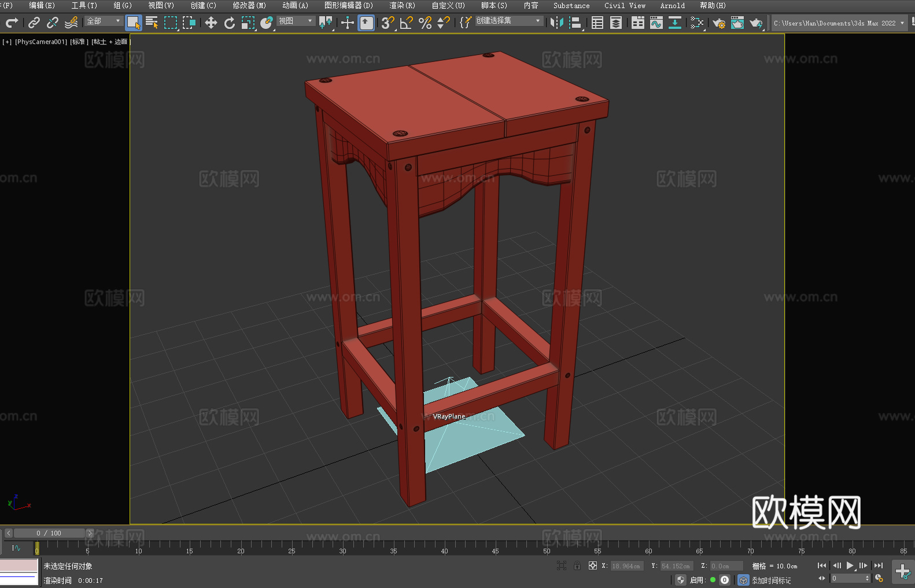Open selection filter dropdown 全部
915x588 pixels.
coord(104,21)
